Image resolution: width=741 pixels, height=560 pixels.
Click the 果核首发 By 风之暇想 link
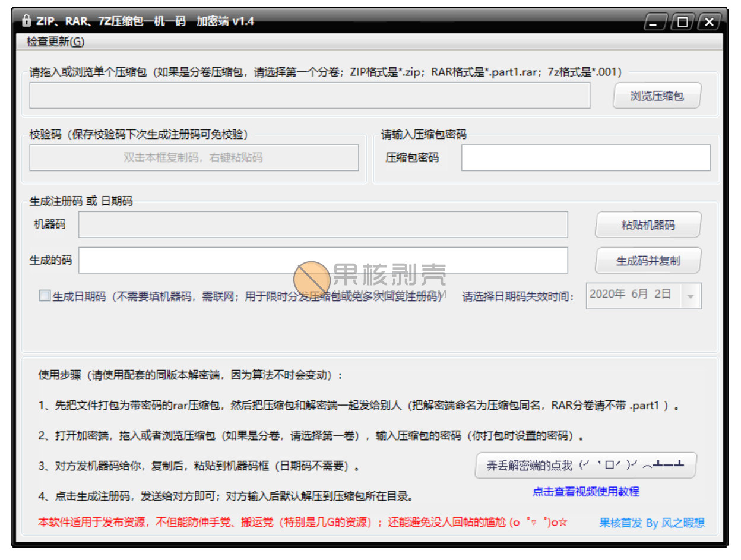(651, 523)
